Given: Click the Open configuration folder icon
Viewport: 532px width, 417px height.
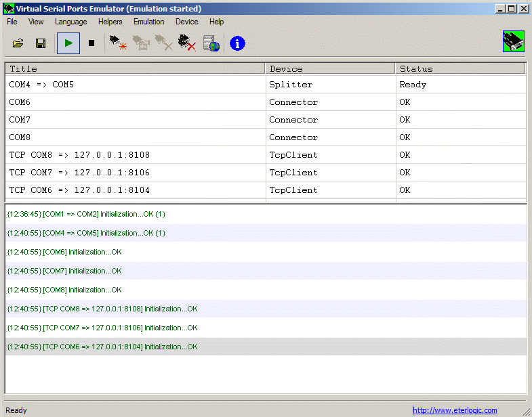Looking at the screenshot, I should tap(18, 44).
